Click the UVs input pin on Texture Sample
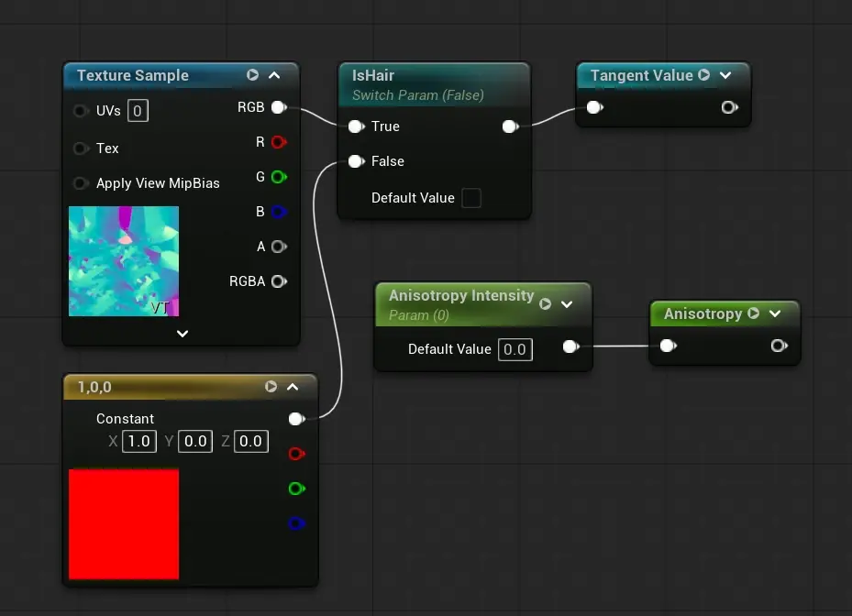Screen dimensions: 852x616 click(81, 111)
